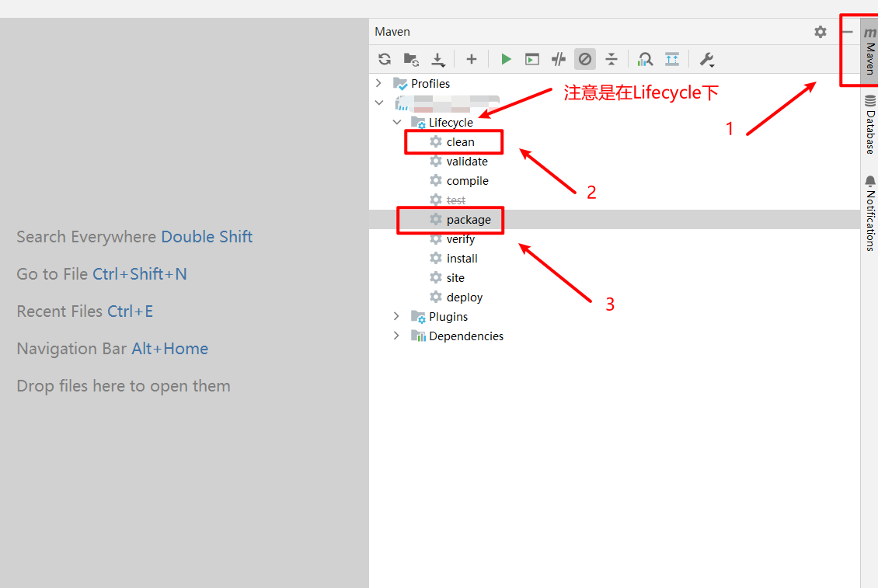Click the Plugins folder icon
The width and height of the screenshot is (878, 588).
coord(418,316)
